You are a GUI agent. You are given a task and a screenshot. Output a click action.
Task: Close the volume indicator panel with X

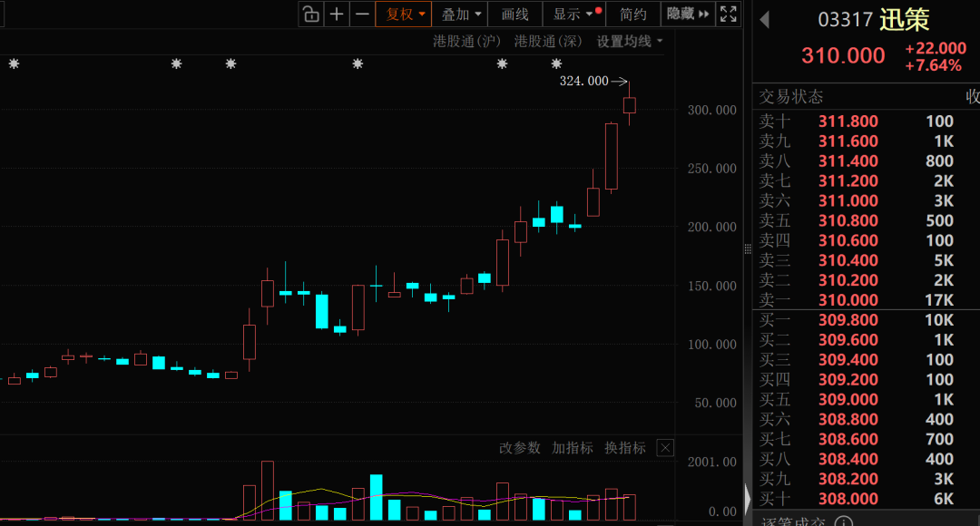coord(666,448)
